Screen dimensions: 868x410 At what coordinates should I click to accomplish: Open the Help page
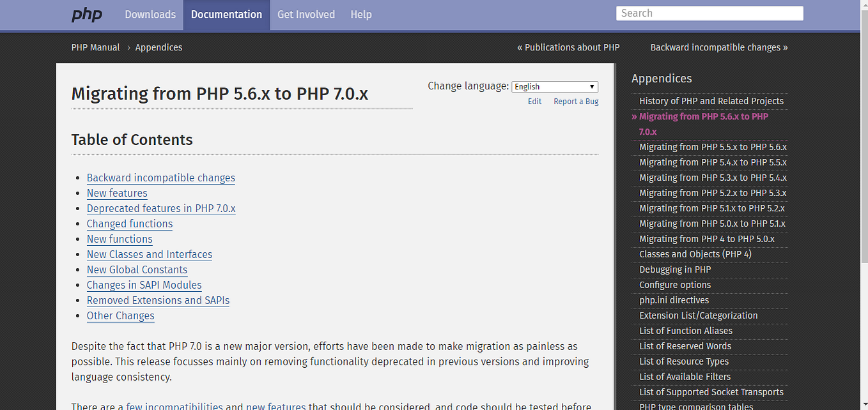point(361,14)
